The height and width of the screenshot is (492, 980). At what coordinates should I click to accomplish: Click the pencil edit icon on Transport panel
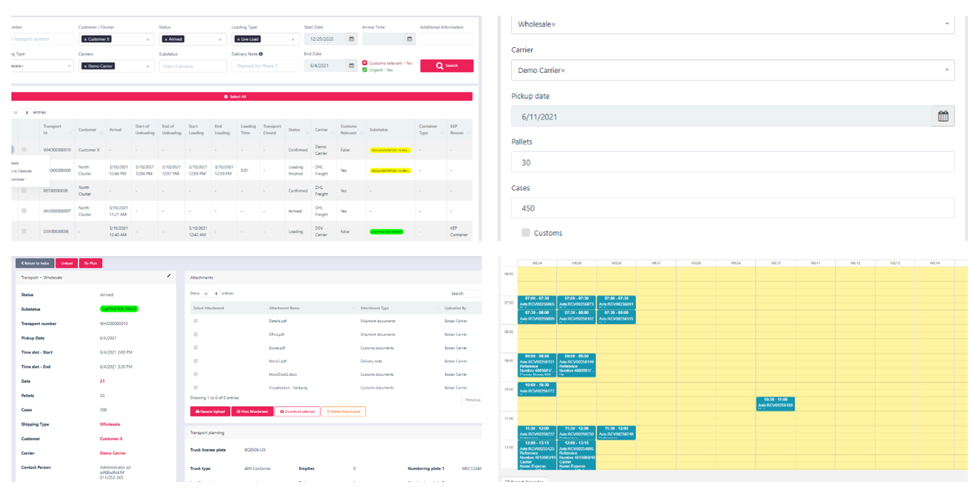click(169, 275)
